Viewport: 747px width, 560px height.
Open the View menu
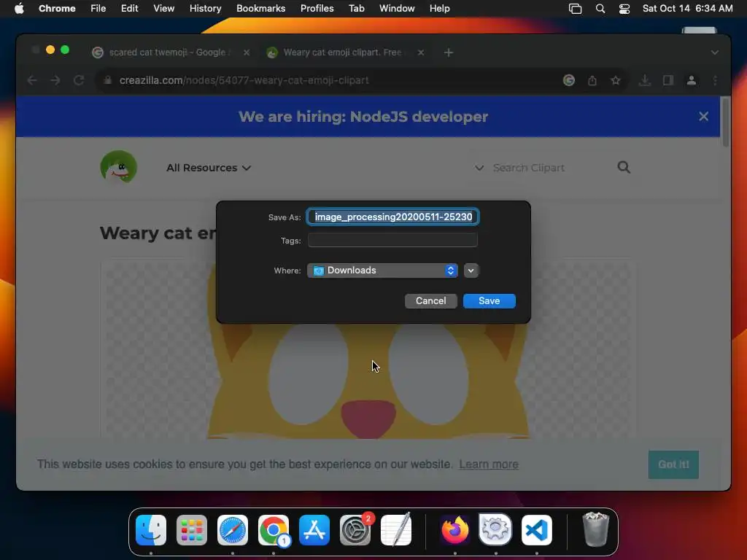point(164,9)
